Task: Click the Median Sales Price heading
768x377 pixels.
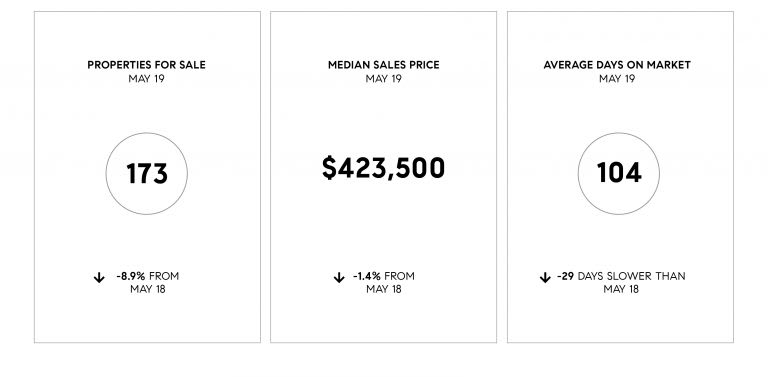Action: point(384,65)
